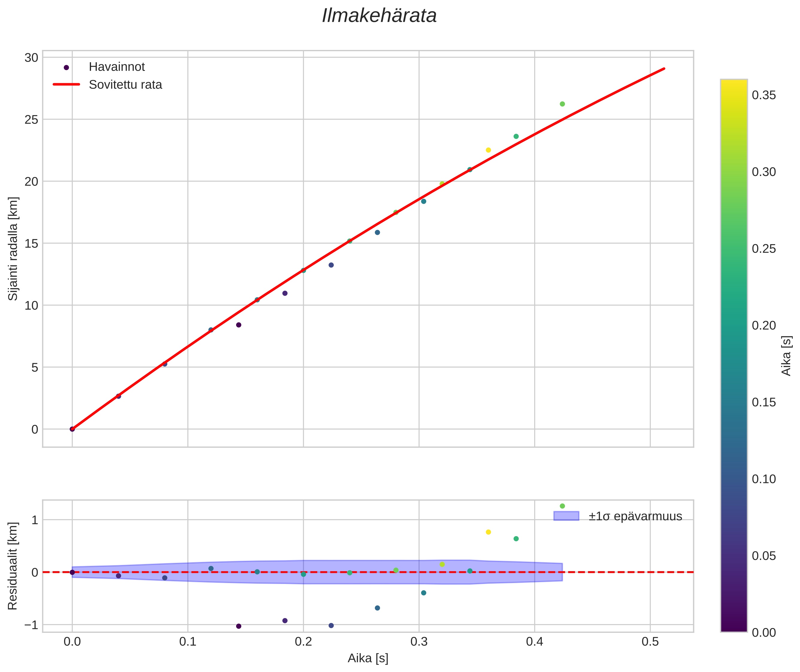Click the upper end of the red fitted line
Viewport: 800px width, 672px height.
664,69
